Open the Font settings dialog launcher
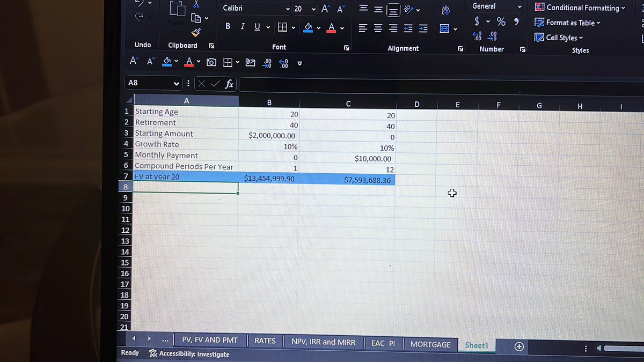 pyautogui.click(x=346, y=48)
